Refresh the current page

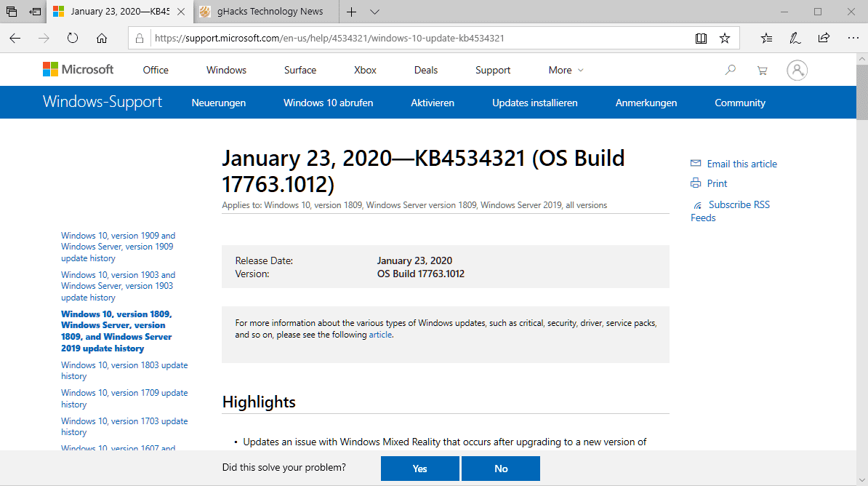click(72, 37)
